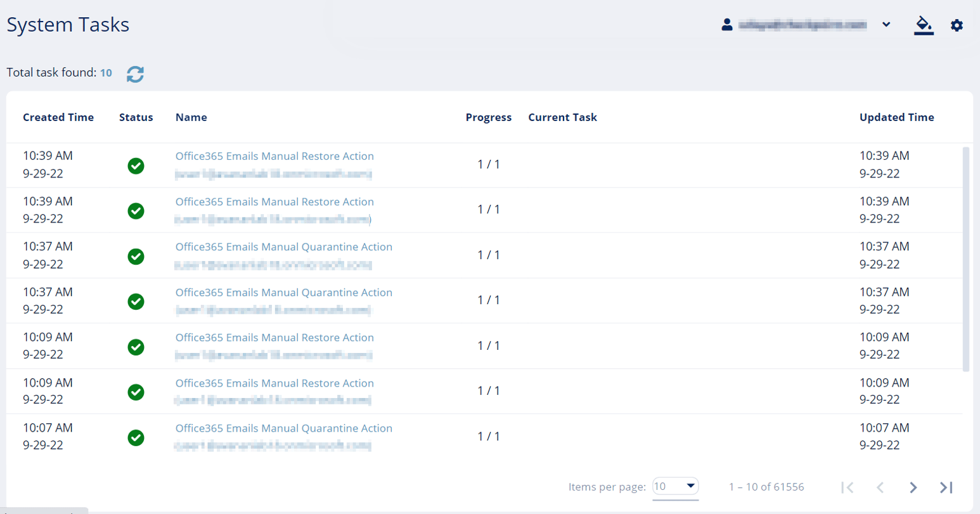Go to the next page of tasks
980x514 pixels.
coord(913,488)
